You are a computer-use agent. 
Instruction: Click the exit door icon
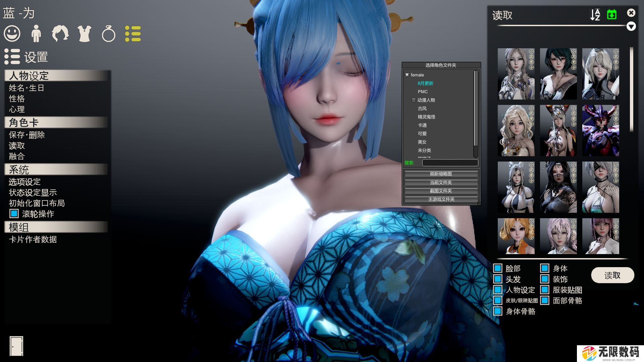(16, 346)
